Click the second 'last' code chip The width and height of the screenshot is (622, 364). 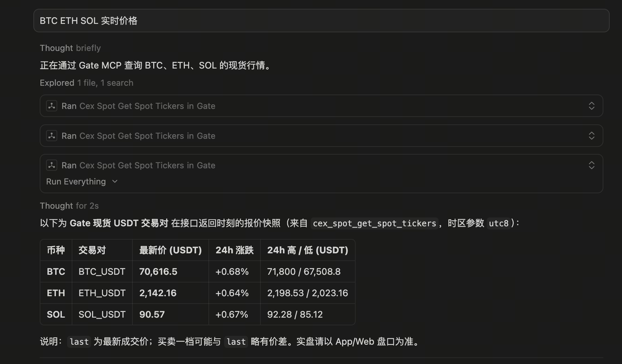click(236, 341)
